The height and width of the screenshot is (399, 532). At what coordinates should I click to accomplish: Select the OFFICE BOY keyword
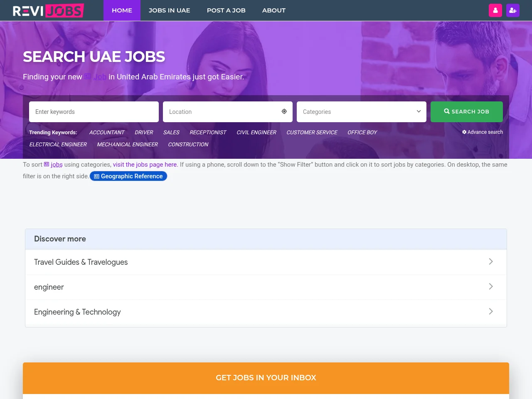tap(362, 132)
